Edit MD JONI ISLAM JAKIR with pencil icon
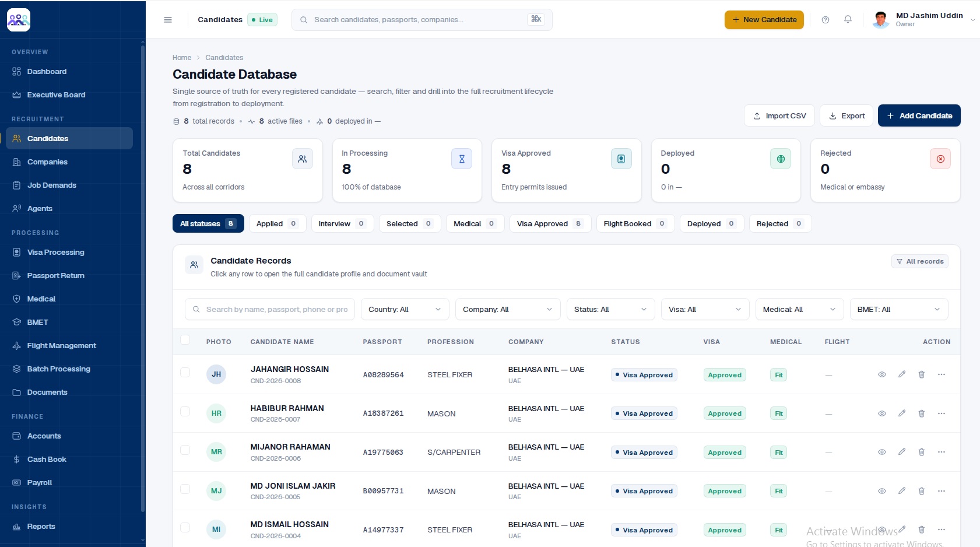 coord(902,491)
